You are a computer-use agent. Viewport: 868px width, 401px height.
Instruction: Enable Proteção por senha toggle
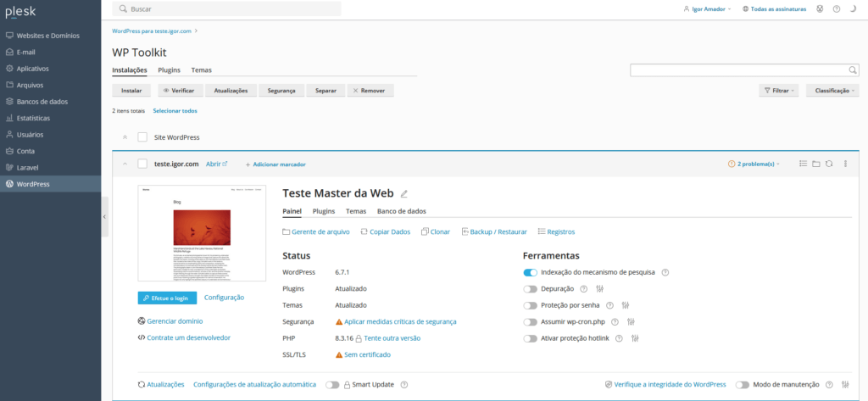click(531, 305)
